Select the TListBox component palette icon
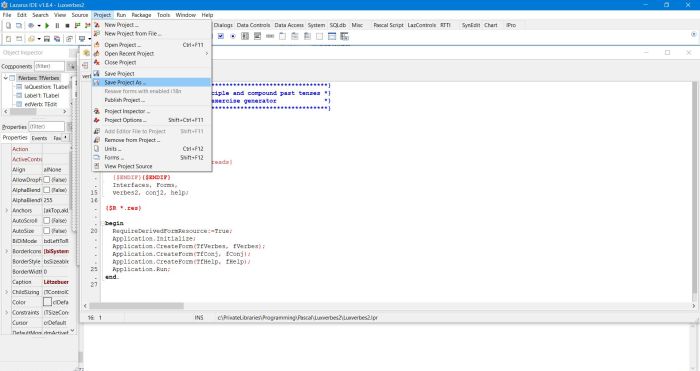Image resolution: width=700 pixels, height=371 pixels. click(245, 36)
